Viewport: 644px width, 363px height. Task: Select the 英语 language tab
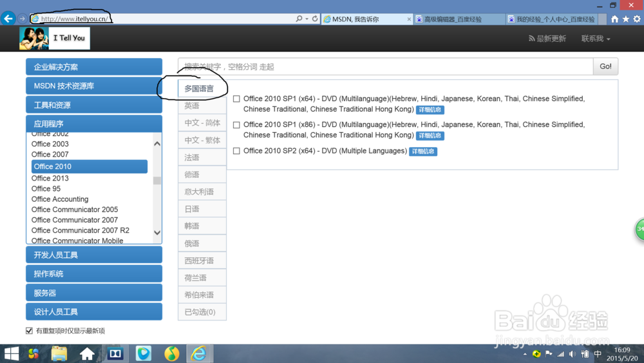[202, 106]
